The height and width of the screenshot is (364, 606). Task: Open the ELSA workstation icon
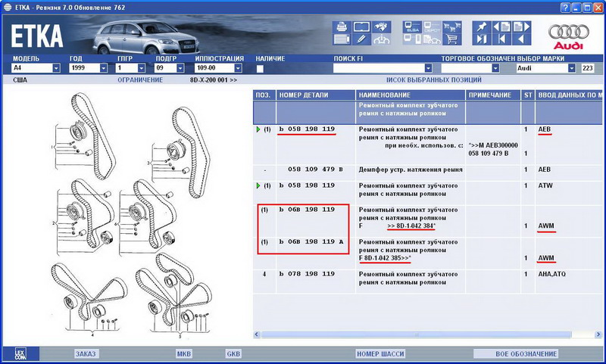[x=412, y=27]
